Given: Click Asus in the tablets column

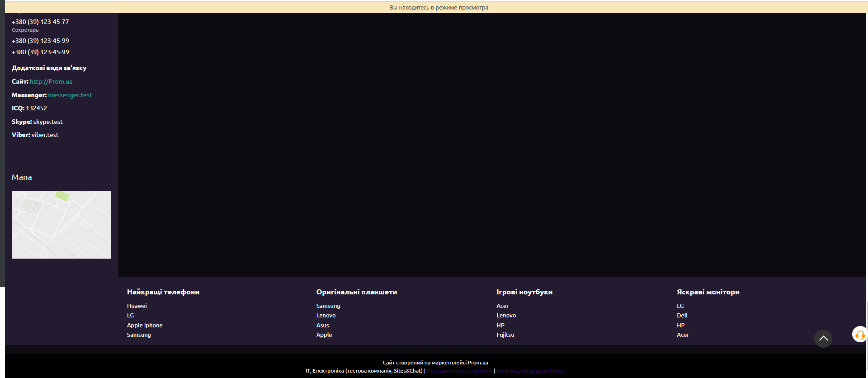Looking at the screenshot, I should tap(322, 326).
